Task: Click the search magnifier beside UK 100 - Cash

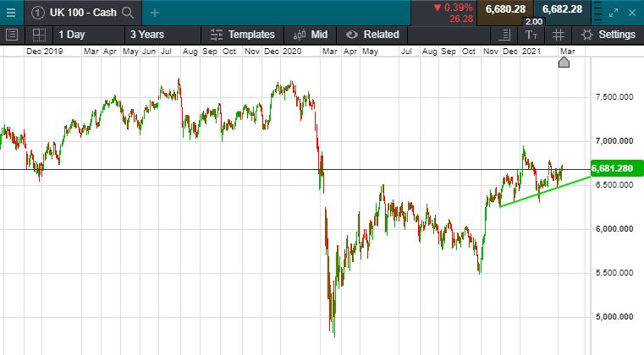Action: pyautogui.click(x=127, y=13)
